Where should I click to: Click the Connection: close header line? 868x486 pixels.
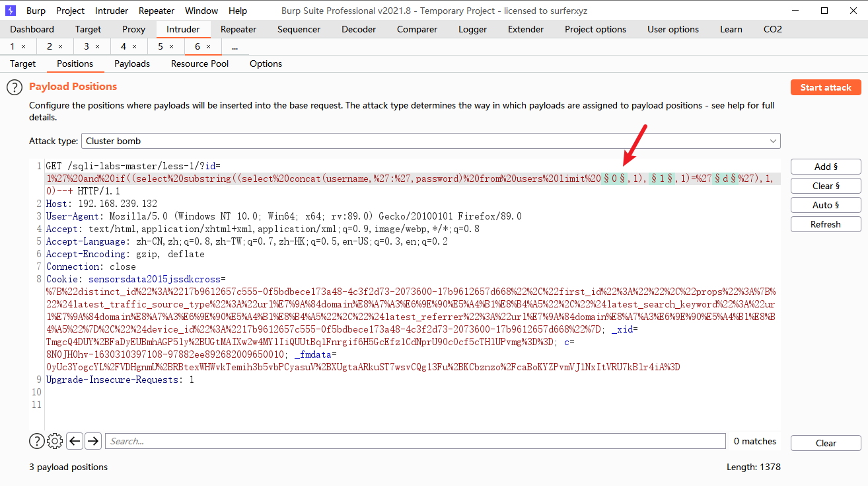[x=90, y=266]
